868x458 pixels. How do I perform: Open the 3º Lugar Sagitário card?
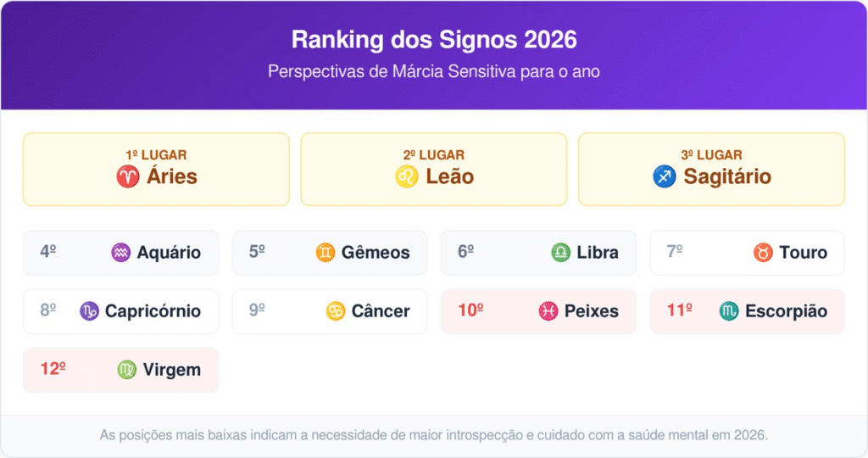[x=711, y=169]
